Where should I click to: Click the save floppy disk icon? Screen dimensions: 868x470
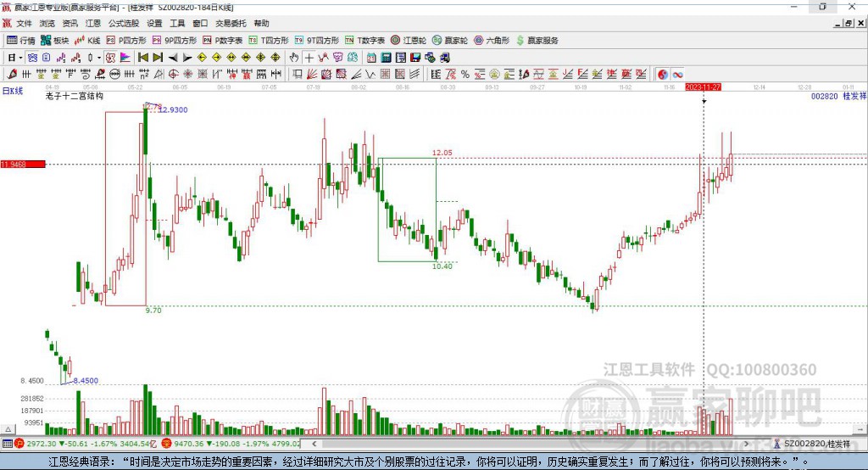[x=415, y=58]
